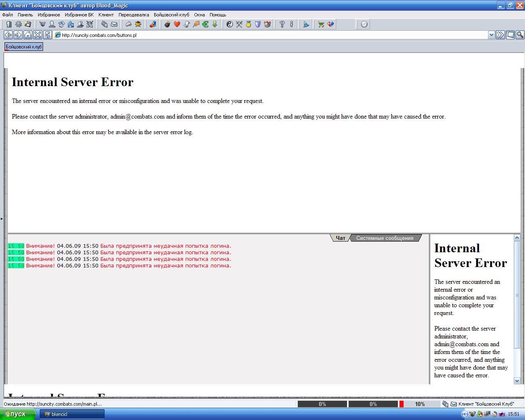Open the Переодевалка menu
This screenshot has width=525, height=420.
134,15
